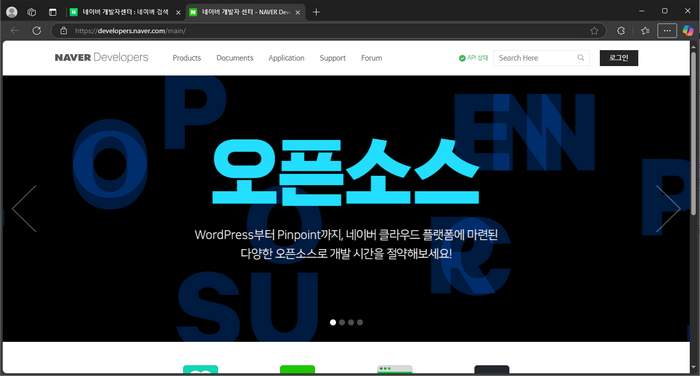
Task: Maximize the browser window
Action: tap(665, 11)
